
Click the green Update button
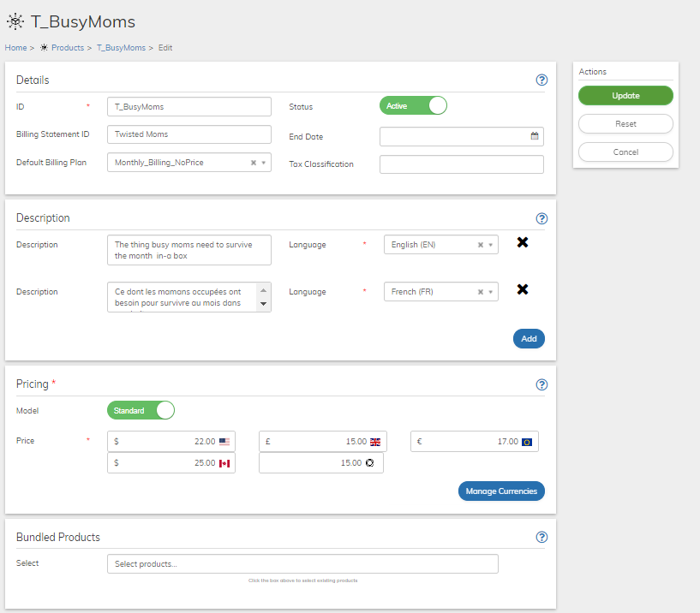(x=625, y=96)
